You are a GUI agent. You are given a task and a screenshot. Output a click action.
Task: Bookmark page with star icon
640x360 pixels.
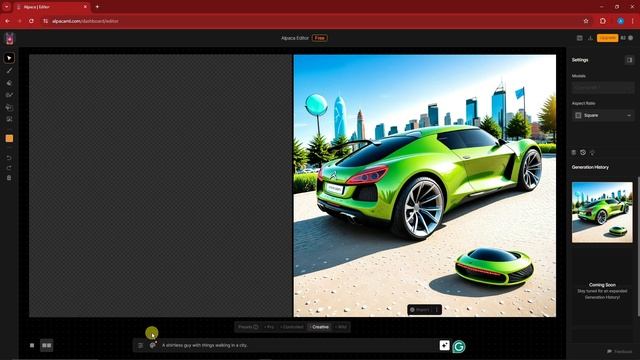tap(586, 21)
